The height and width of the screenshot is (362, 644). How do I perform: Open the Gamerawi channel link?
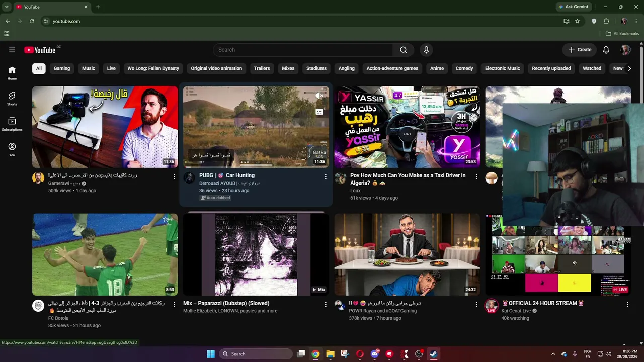tap(64, 183)
